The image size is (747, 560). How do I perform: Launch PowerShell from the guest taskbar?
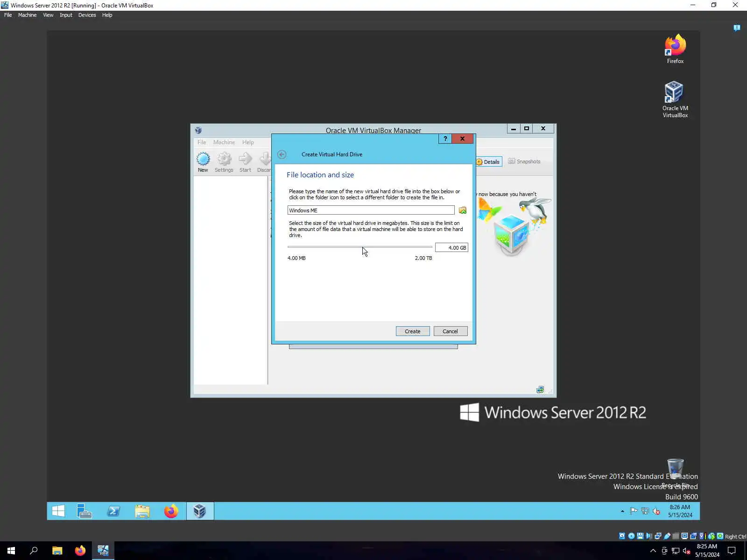[x=113, y=511]
